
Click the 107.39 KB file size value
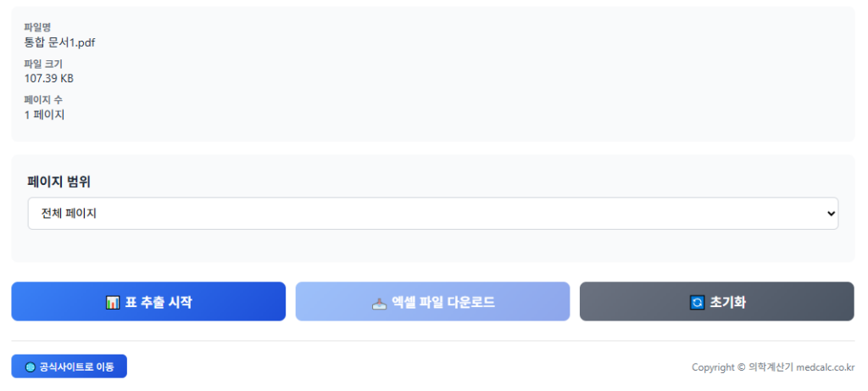(49, 78)
